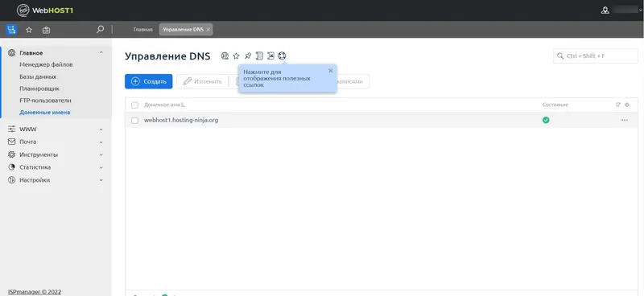Click the sort icon next to Доменное имя
The width and height of the screenshot is (644, 296).
[x=184, y=105]
